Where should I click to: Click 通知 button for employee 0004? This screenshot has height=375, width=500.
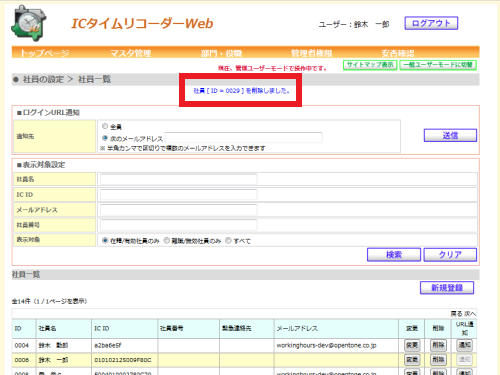click(464, 345)
